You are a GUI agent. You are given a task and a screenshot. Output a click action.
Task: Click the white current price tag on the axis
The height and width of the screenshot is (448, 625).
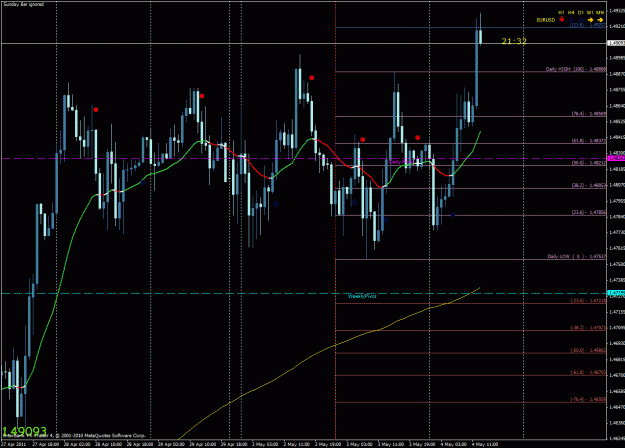pos(616,43)
